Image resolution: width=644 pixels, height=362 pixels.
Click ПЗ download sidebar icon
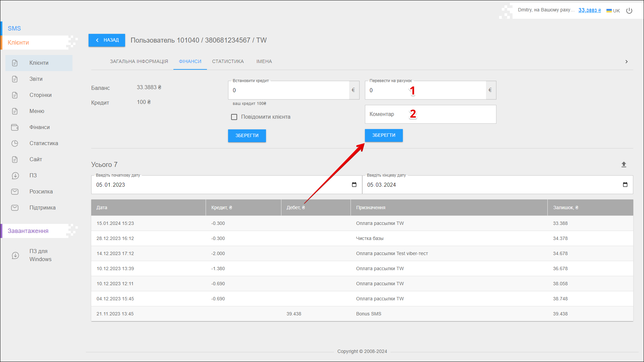[x=15, y=176]
